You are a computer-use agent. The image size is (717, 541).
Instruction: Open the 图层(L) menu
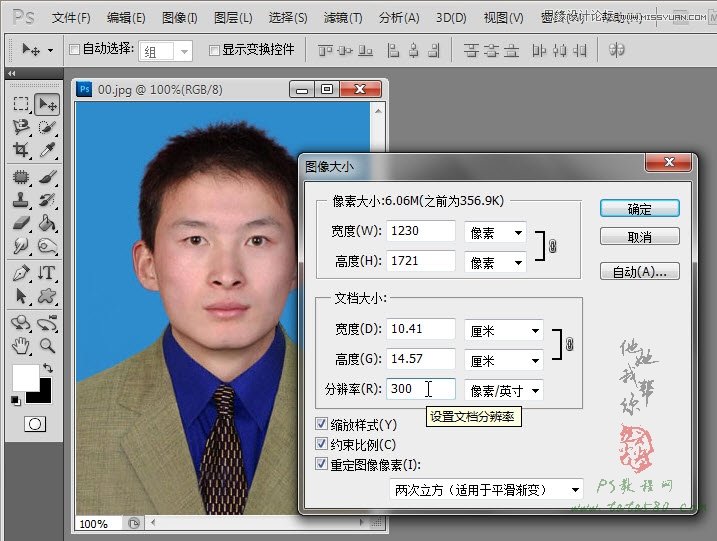pyautogui.click(x=233, y=18)
